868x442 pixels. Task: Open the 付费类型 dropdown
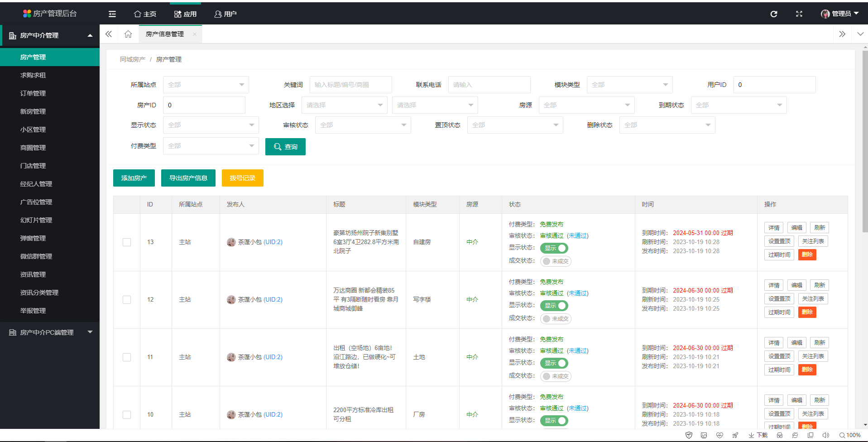[211, 146]
